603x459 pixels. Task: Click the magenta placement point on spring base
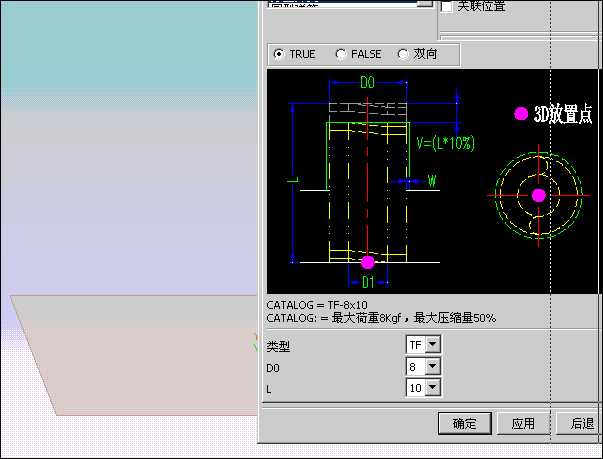coord(368,262)
